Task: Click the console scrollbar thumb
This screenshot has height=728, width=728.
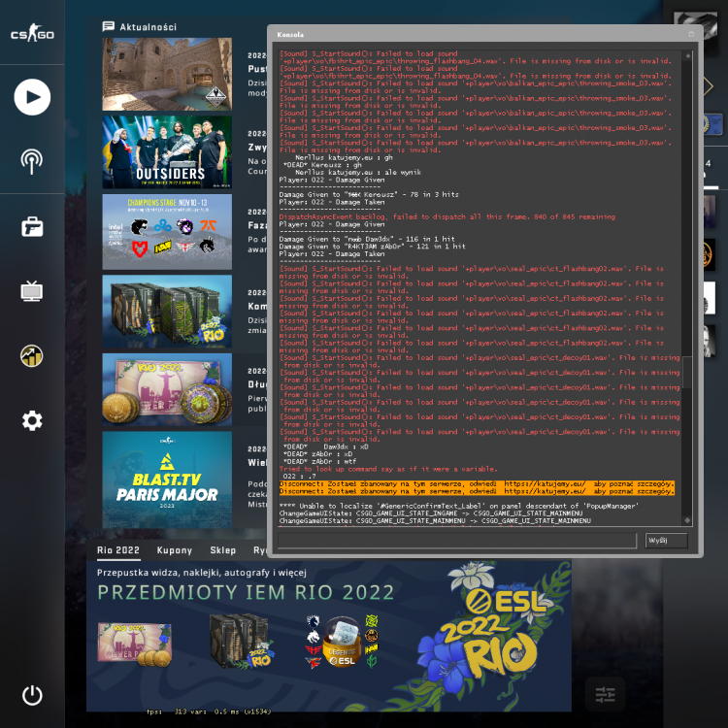Action: coord(687,372)
